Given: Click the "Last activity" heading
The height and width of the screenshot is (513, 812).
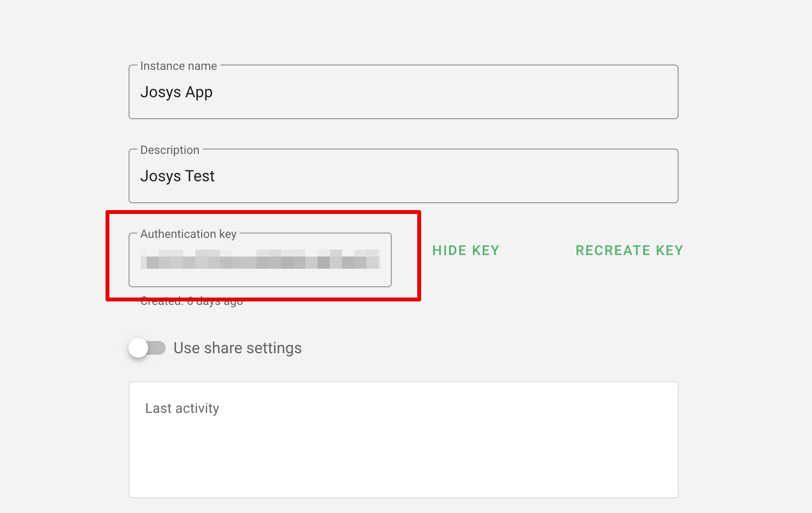Looking at the screenshot, I should click(x=182, y=408).
